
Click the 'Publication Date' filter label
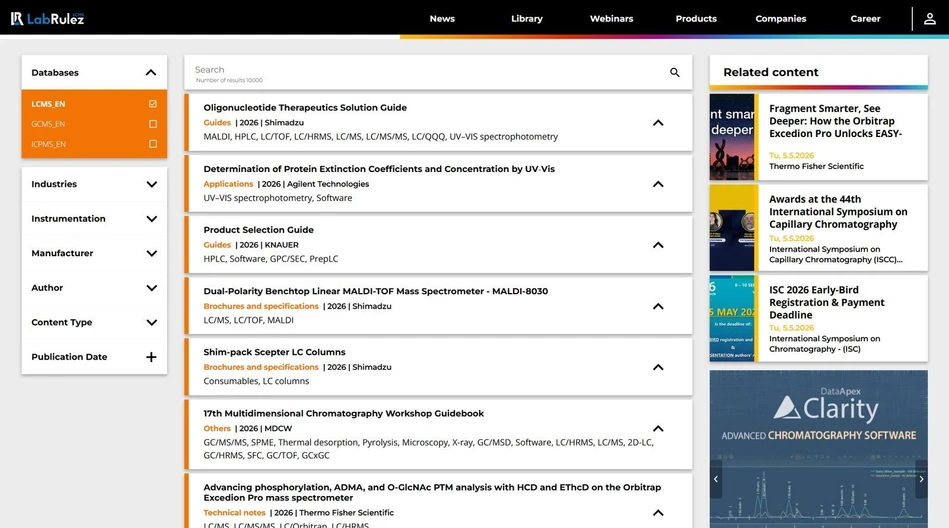click(69, 357)
